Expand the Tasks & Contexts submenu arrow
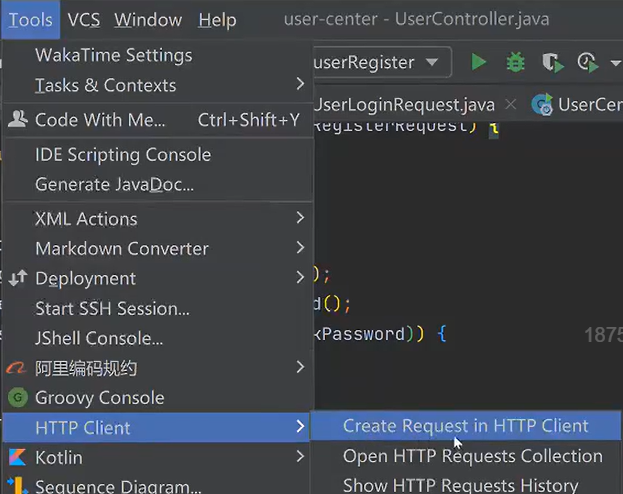This screenshot has height=494, width=623. coord(300,85)
